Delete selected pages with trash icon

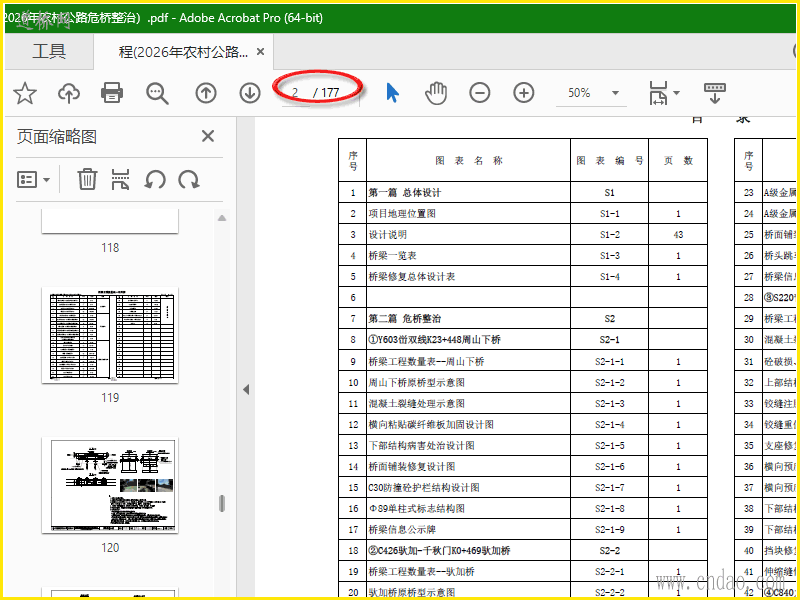coord(87,180)
